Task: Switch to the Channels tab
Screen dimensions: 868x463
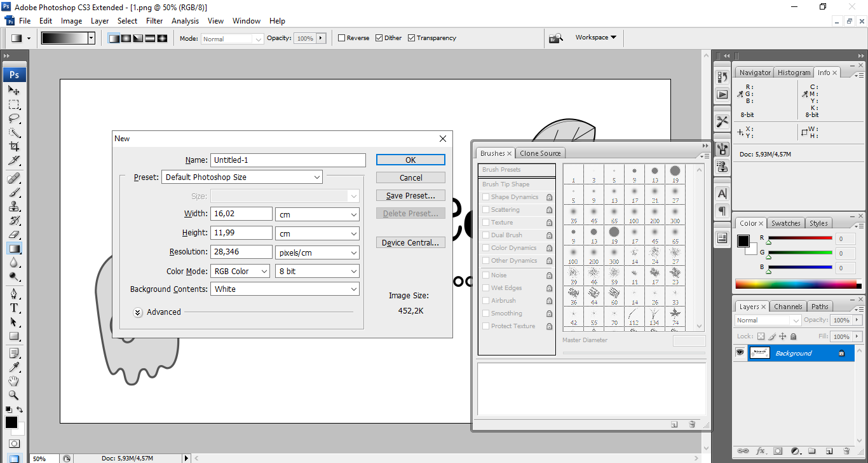Action: tap(788, 307)
